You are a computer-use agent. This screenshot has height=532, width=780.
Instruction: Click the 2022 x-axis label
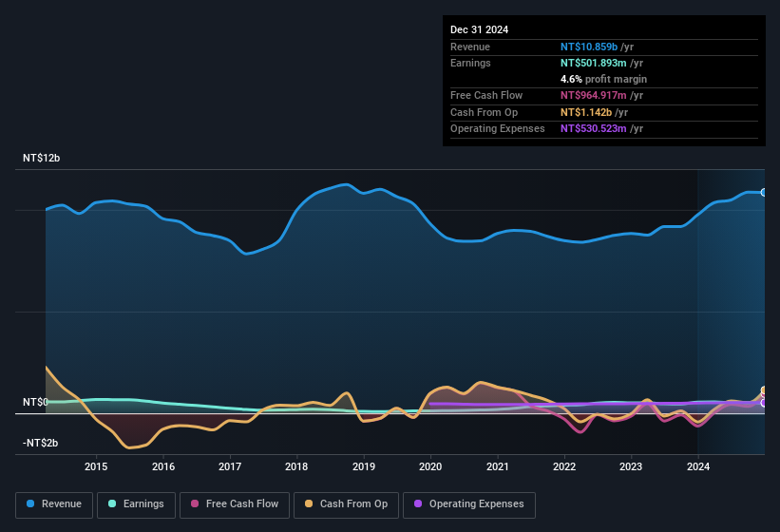coord(564,466)
